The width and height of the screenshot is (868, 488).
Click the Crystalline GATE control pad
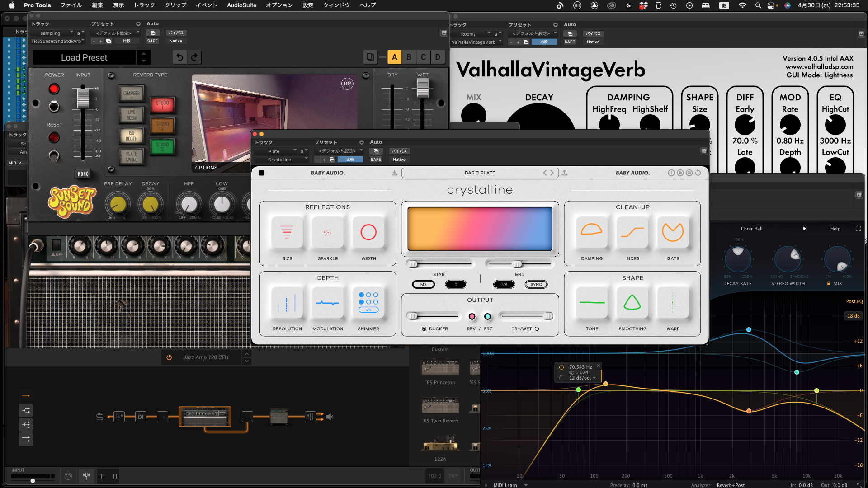(673, 232)
